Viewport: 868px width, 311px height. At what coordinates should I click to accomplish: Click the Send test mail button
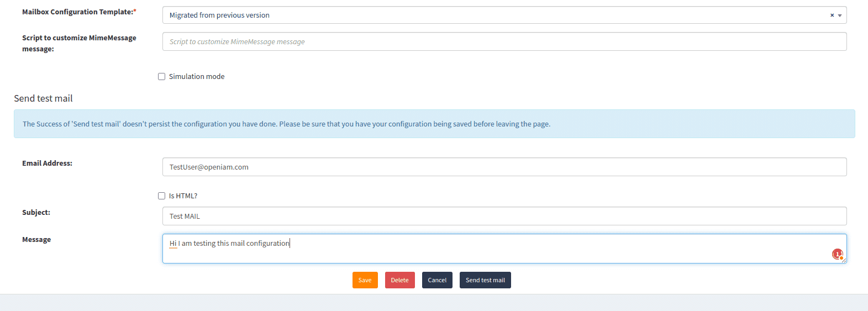pos(485,280)
